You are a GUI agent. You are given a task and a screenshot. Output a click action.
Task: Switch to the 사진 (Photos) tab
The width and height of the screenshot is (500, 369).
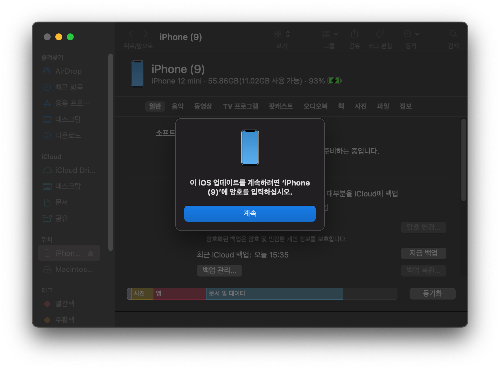(360, 106)
